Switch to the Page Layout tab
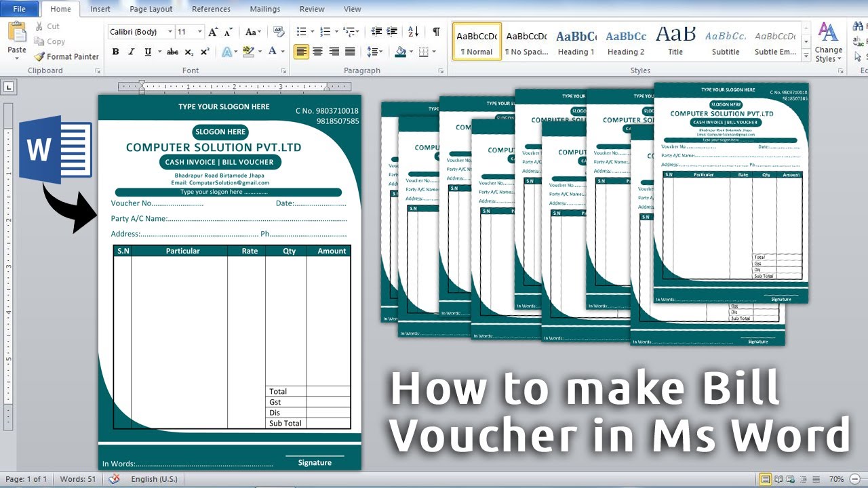 151,9
